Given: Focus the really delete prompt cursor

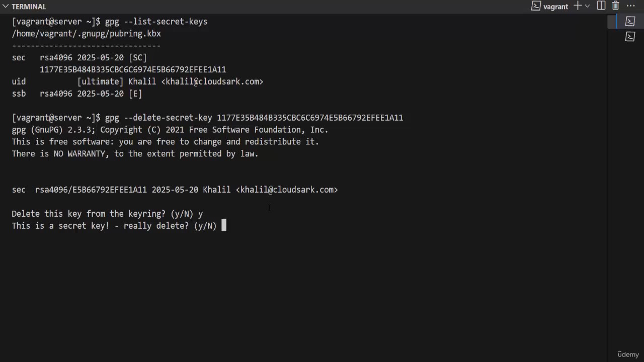Looking at the screenshot, I should [x=224, y=226].
